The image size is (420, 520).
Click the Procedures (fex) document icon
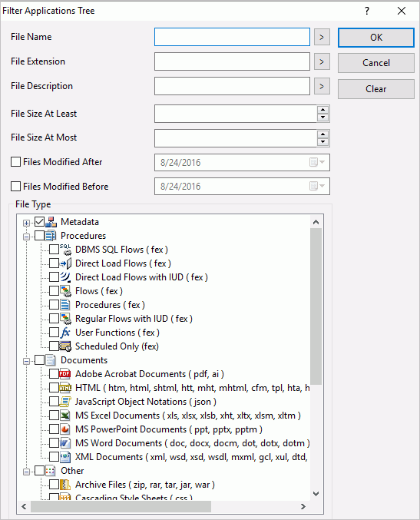[65, 305]
